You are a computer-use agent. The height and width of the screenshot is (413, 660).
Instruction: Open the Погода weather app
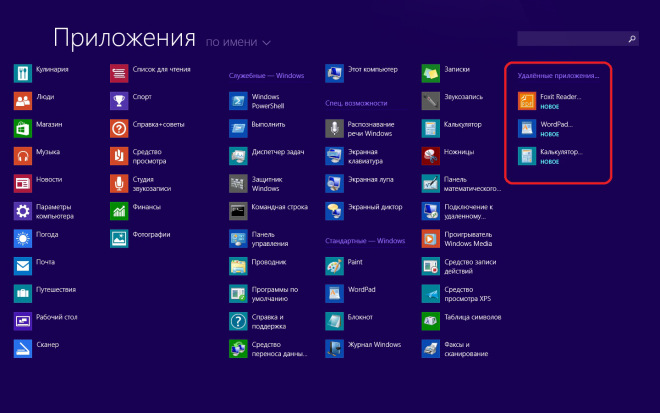23,238
